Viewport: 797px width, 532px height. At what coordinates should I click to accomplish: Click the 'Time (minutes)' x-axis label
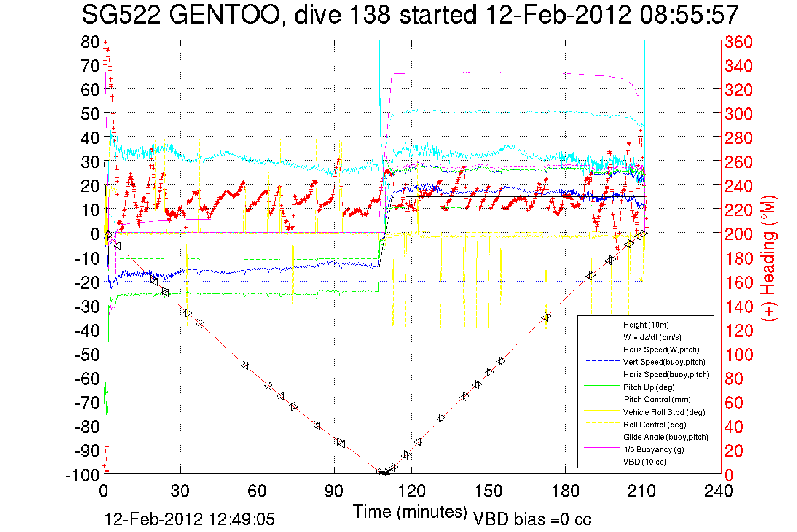click(x=410, y=512)
